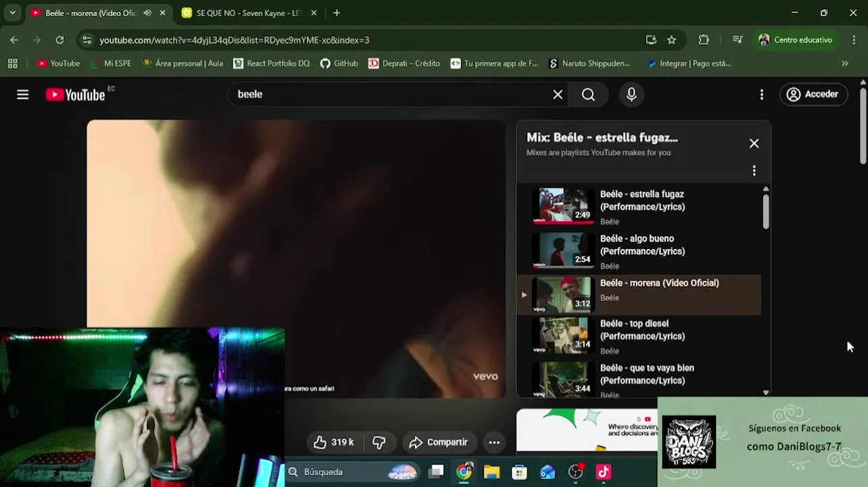This screenshot has width=868, height=487.
Task: Open Naruto Shippuden bookmark
Action: point(589,64)
